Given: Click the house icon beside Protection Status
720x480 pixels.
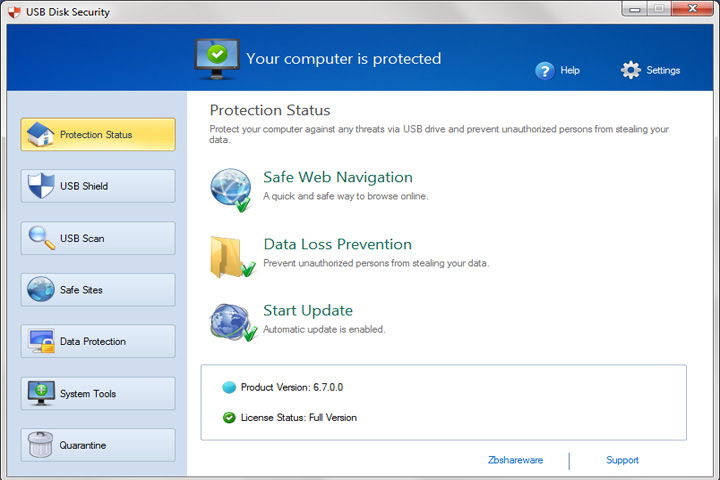Looking at the screenshot, I should [40, 134].
